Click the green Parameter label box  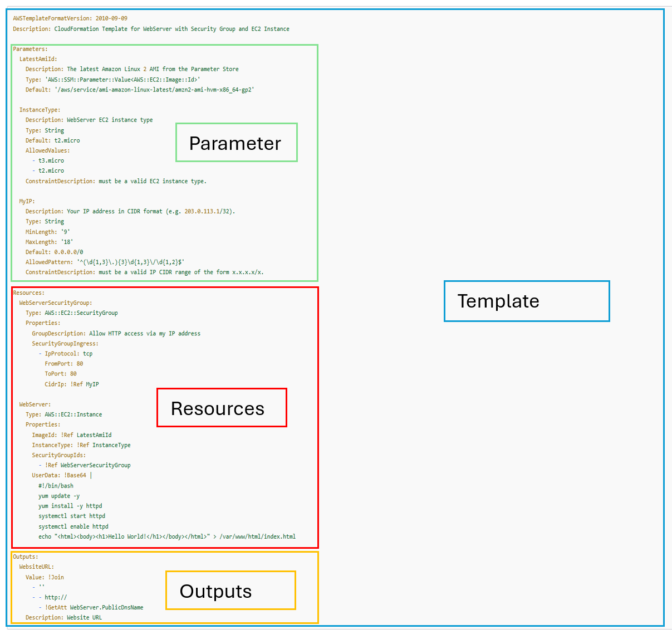[x=236, y=143]
